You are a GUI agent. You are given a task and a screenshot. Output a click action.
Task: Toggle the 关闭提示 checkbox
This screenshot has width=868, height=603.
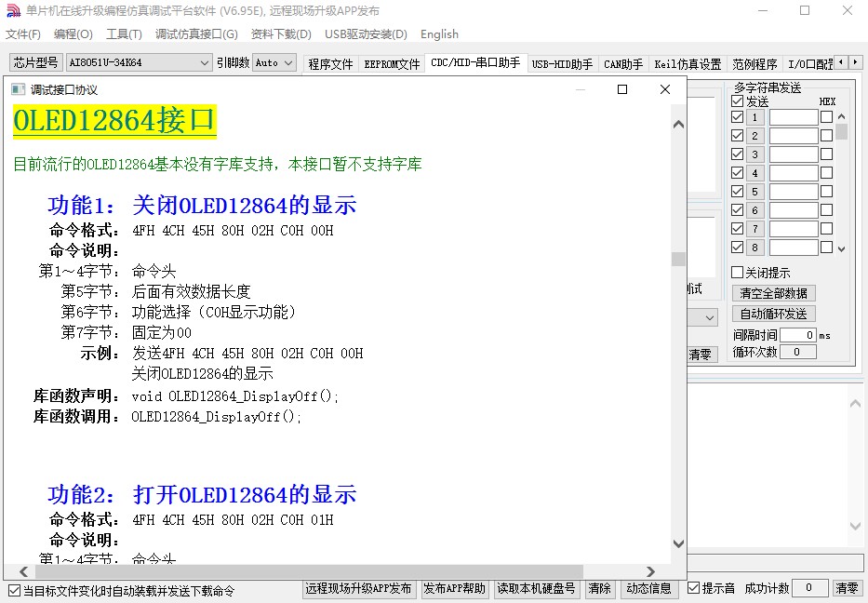tap(737, 273)
